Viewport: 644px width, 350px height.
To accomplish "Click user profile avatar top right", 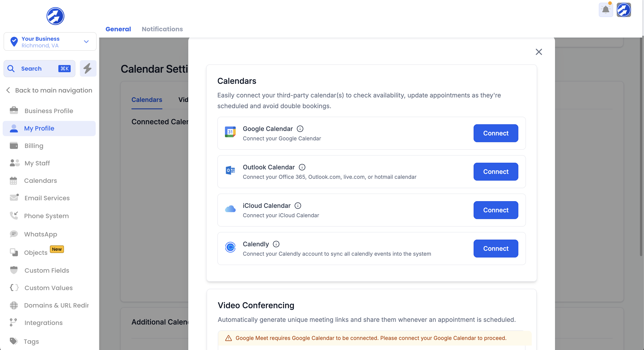I will [623, 10].
